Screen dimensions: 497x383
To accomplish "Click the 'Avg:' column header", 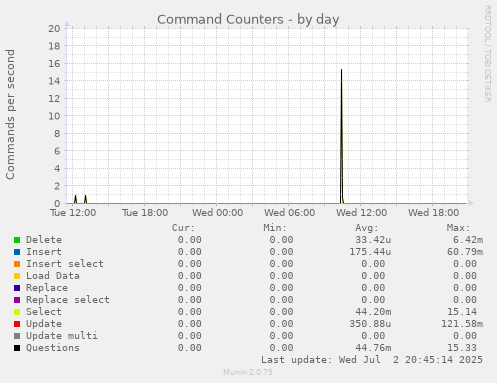I will [x=367, y=228].
